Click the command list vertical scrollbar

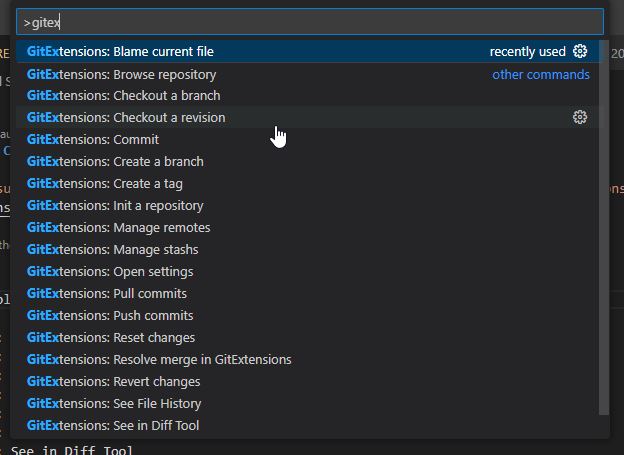pos(603,228)
